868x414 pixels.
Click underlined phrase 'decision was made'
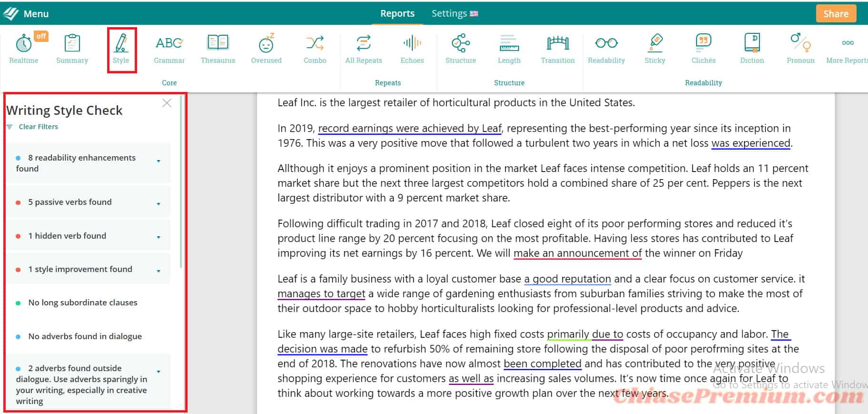(322, 349)
